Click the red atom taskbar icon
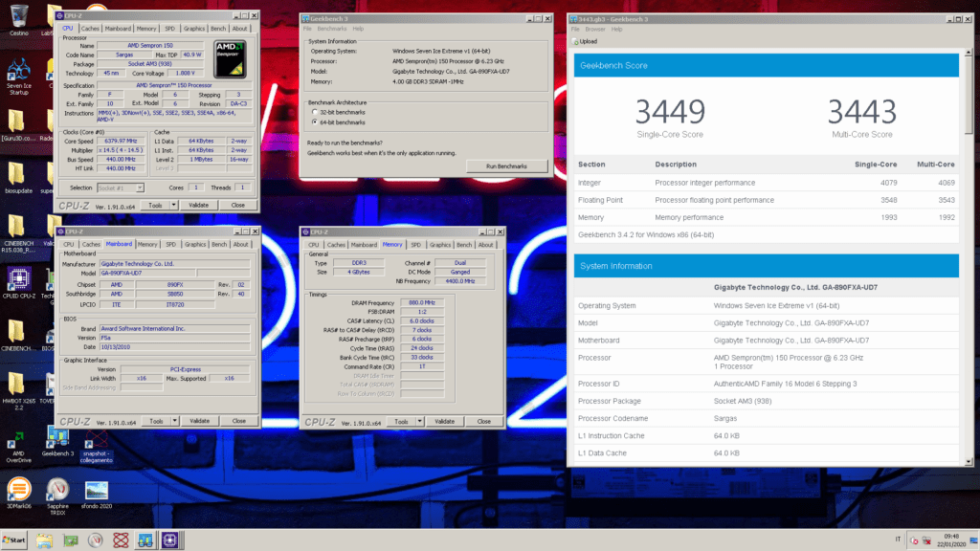The height and width of the screenshot is (551, 980). [x=121, y=540]
